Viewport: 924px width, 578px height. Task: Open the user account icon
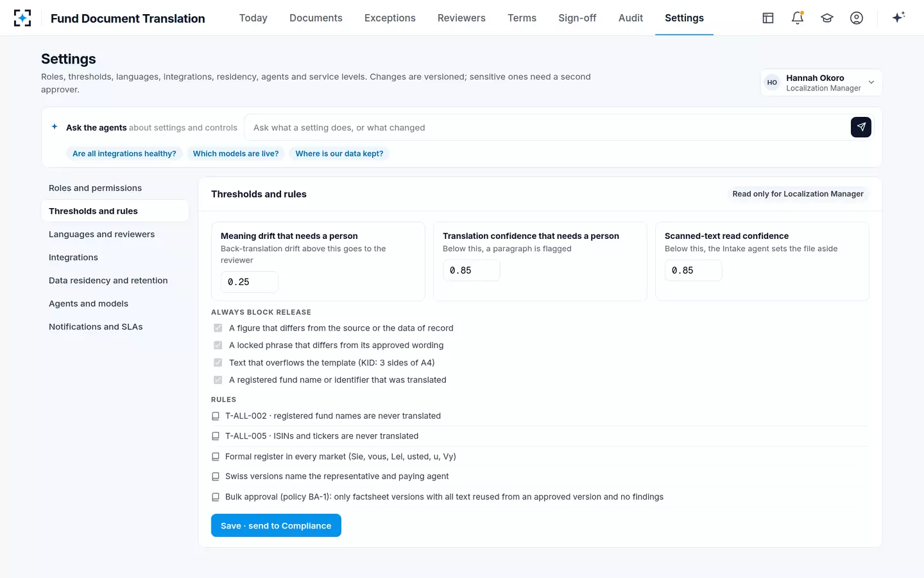tap(857, 18)
